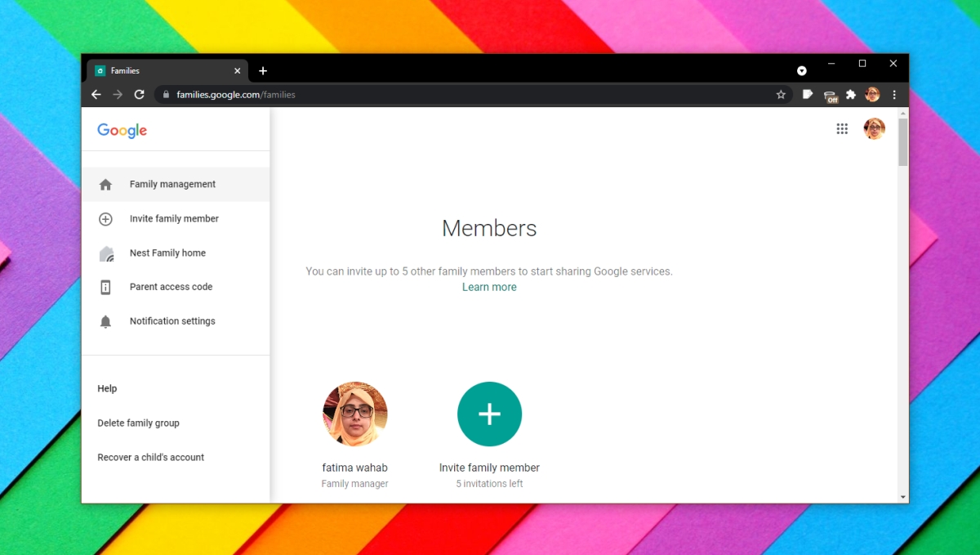The width and height of the screenshot is (980, 555).
Task: Click the Family manager label
Action: (x=355, y=484)
